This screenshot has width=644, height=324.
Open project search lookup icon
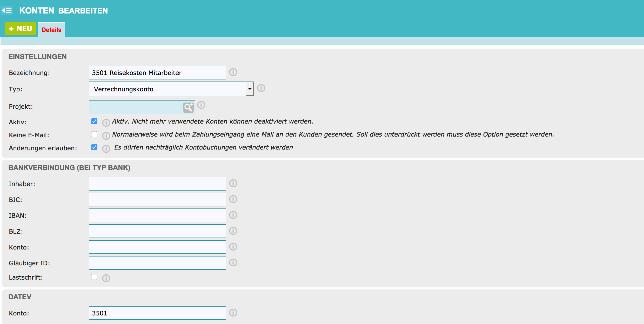[189, 107]
